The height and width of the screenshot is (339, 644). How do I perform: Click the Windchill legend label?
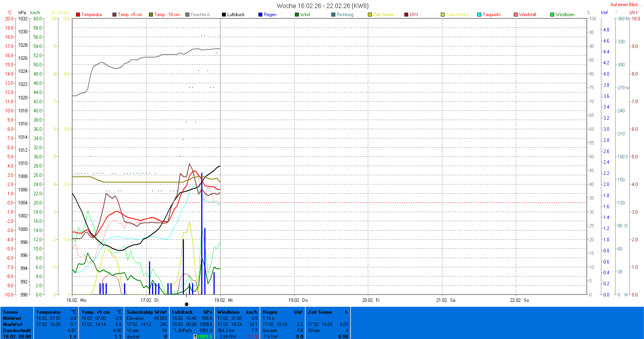click(x=527, y=15)
